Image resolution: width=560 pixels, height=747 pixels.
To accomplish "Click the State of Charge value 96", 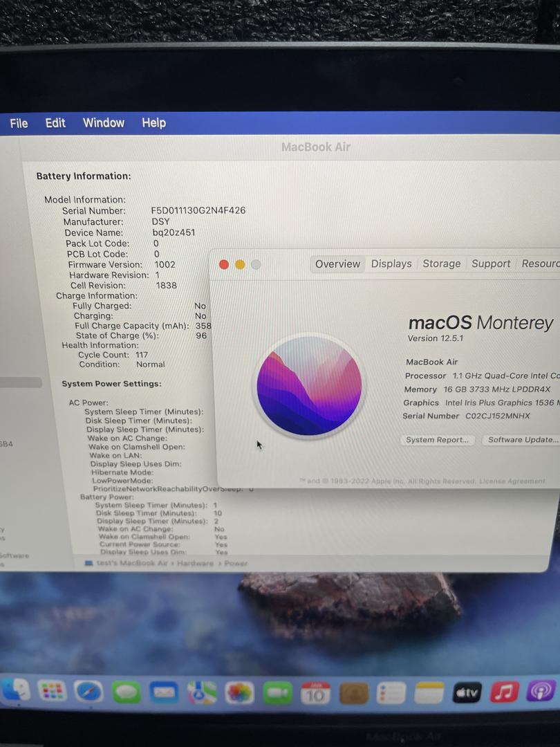I will [201, 335].
